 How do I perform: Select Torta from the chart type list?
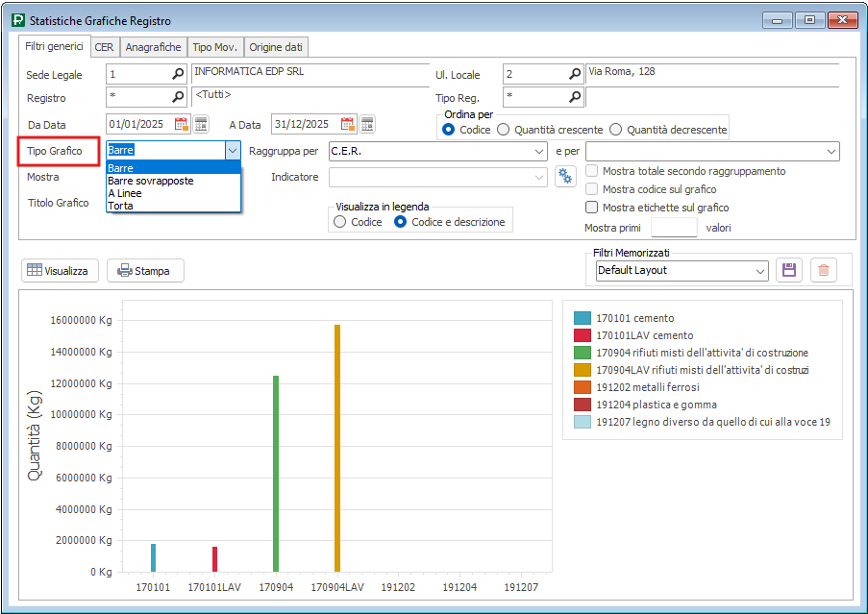coord(121,206)
